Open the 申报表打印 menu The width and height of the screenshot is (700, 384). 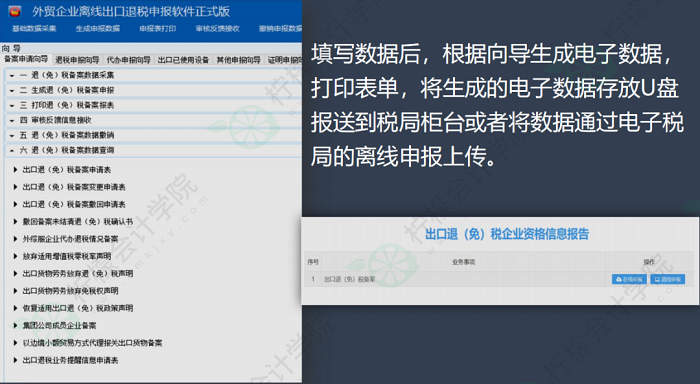158,29
